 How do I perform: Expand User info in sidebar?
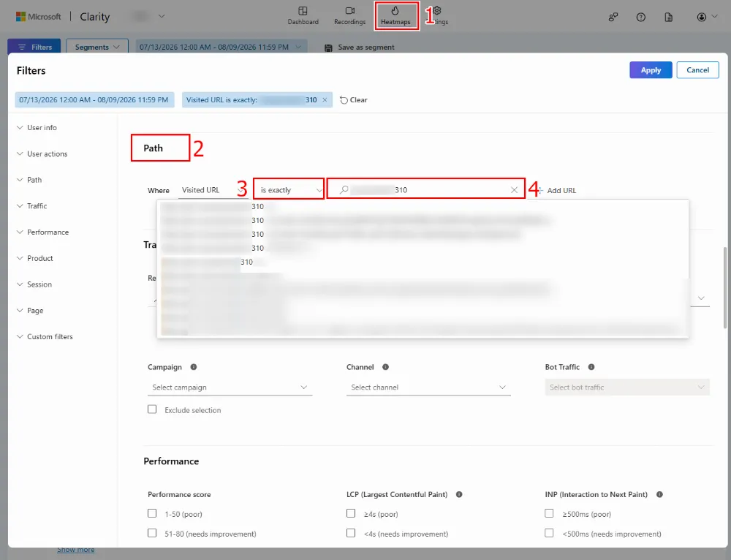pyautogui.click(x=37, y=127)
